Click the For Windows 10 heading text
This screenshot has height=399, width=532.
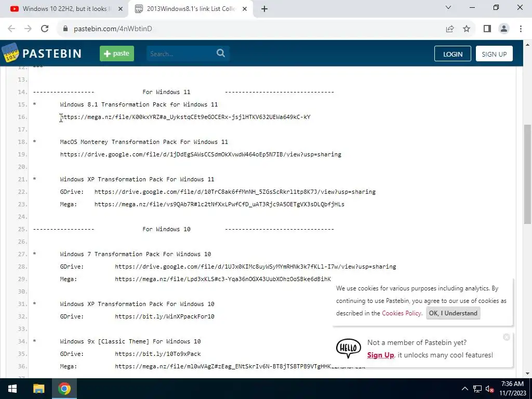click(x=166, y=229)
